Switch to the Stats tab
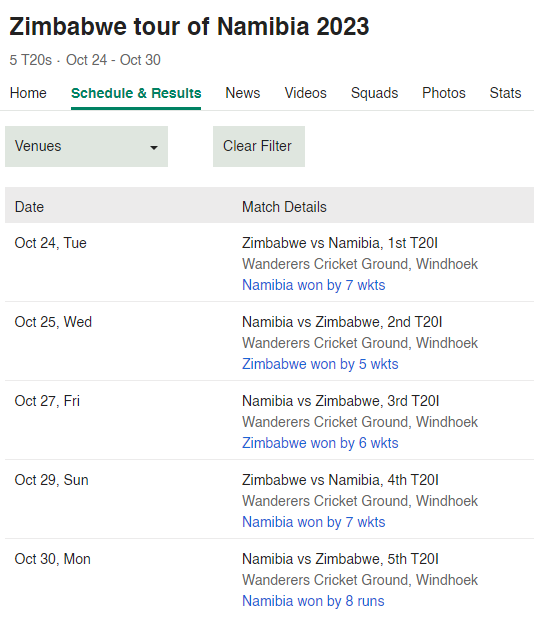Screen dimensions: 534x623 [x=505, y=93]
